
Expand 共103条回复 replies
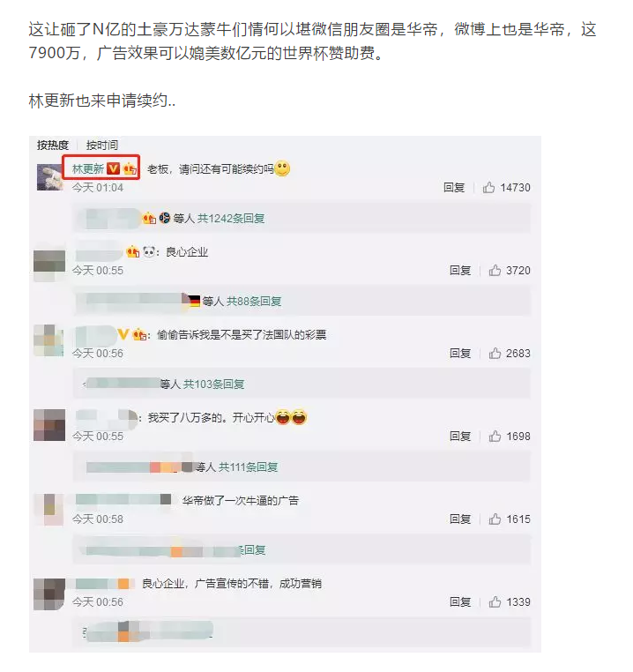coord(214,384)
